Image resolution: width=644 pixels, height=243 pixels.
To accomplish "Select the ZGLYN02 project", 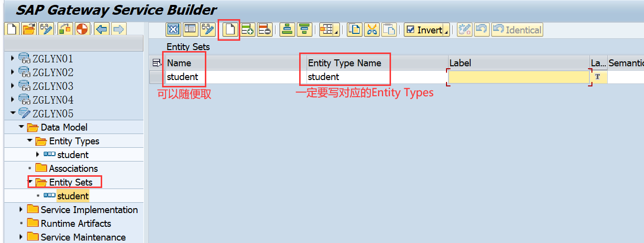I will [53, 73].
